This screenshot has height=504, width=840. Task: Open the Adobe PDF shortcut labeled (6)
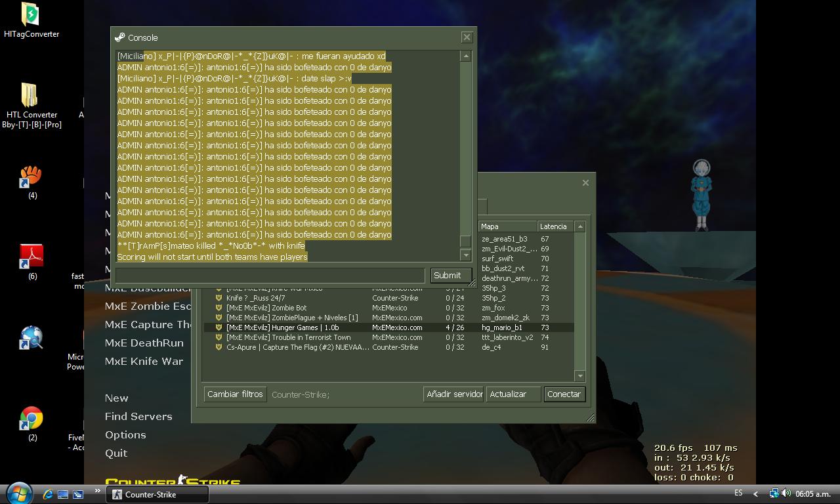[30, 257]
